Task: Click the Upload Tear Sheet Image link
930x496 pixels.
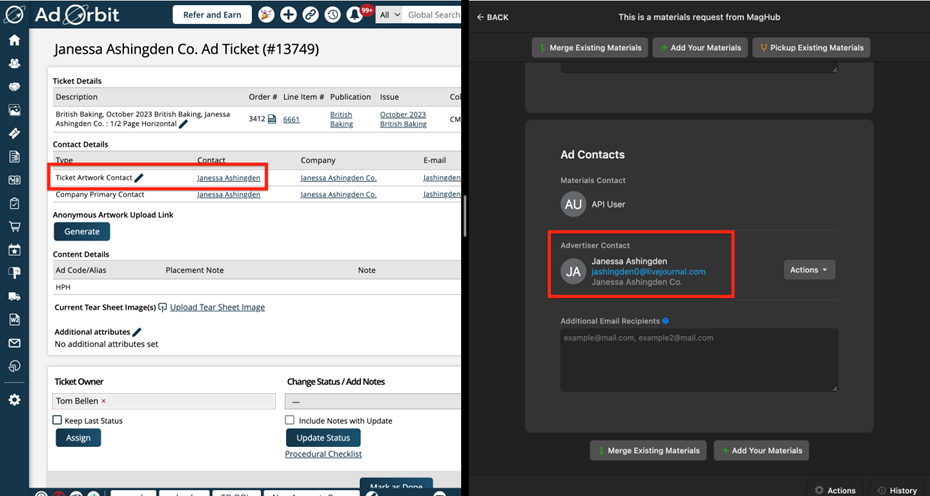Action: (218, 307)
